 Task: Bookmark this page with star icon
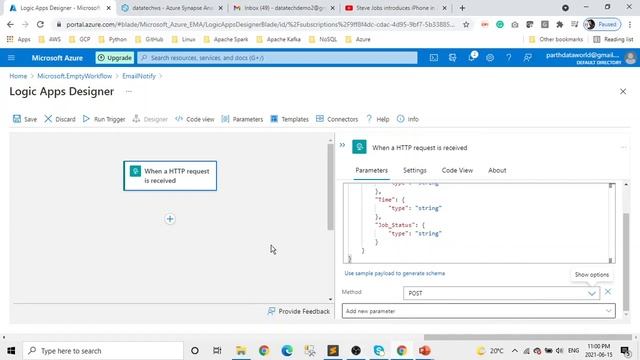tap(466, 24)
